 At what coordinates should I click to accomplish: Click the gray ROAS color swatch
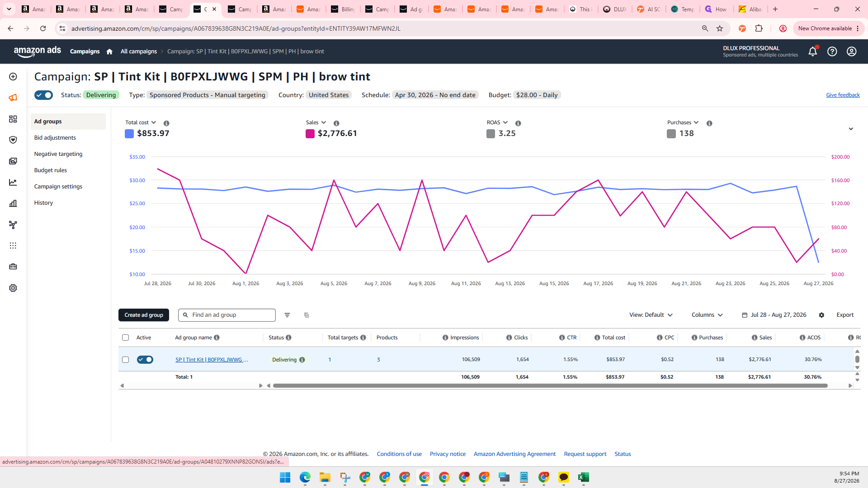pos(491,134)
